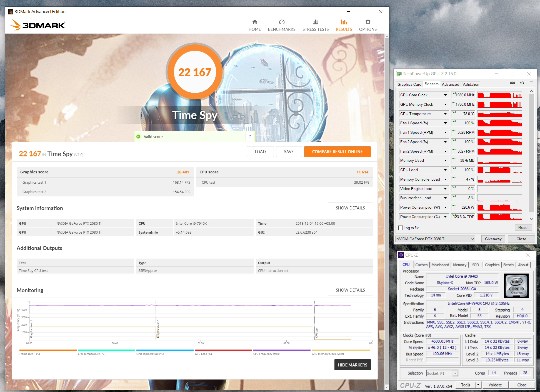Click the Intel Core i9 logo in CPU-Z
This screenshot has width=540, height=392.
tap(516, 286)
